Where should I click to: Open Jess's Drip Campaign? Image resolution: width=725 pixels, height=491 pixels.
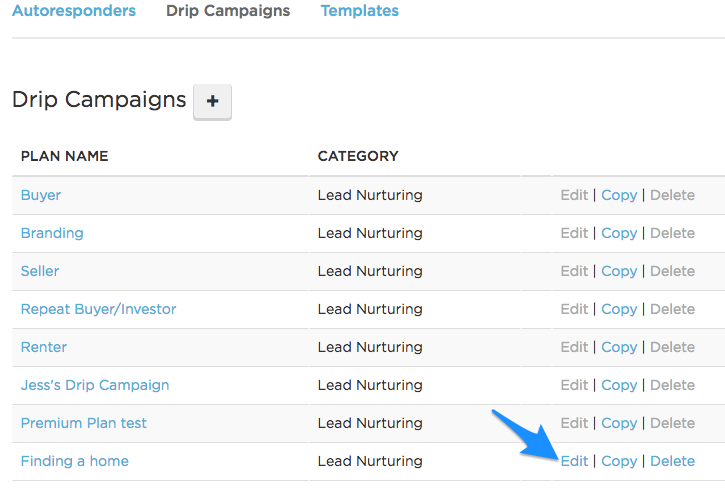click(x=95, y=385)
